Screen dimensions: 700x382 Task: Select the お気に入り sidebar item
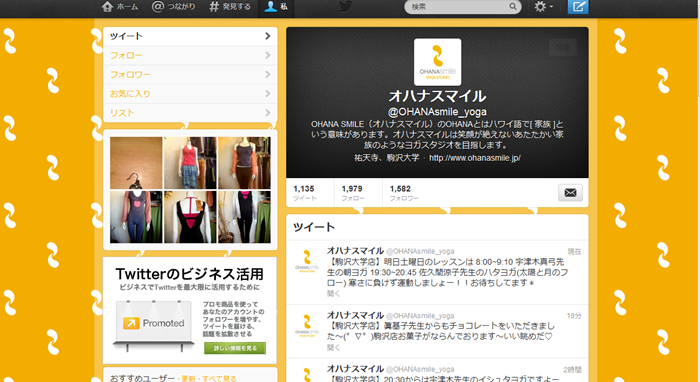coord(190,94)
